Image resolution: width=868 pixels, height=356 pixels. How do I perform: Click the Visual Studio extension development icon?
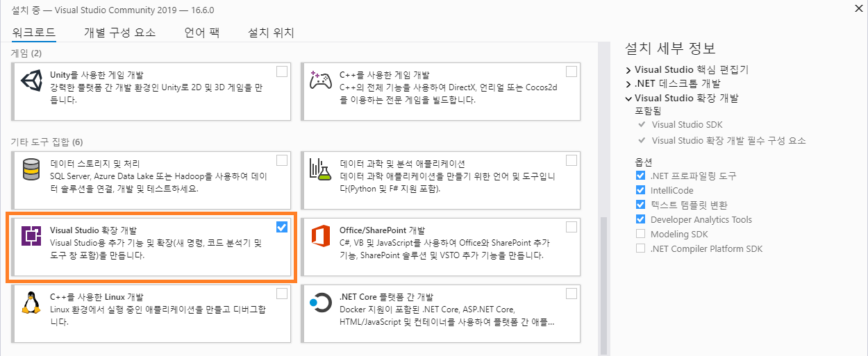coord(31,236)
